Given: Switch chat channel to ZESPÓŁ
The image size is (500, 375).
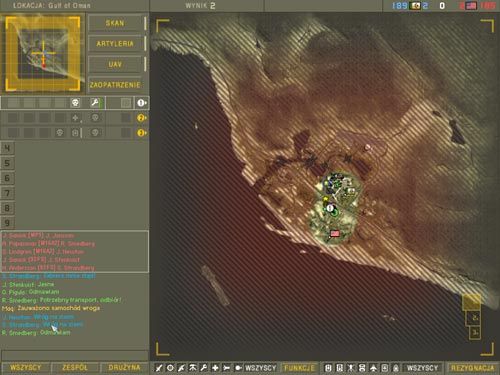Looking at the screenshot, I should click(75, 367).
